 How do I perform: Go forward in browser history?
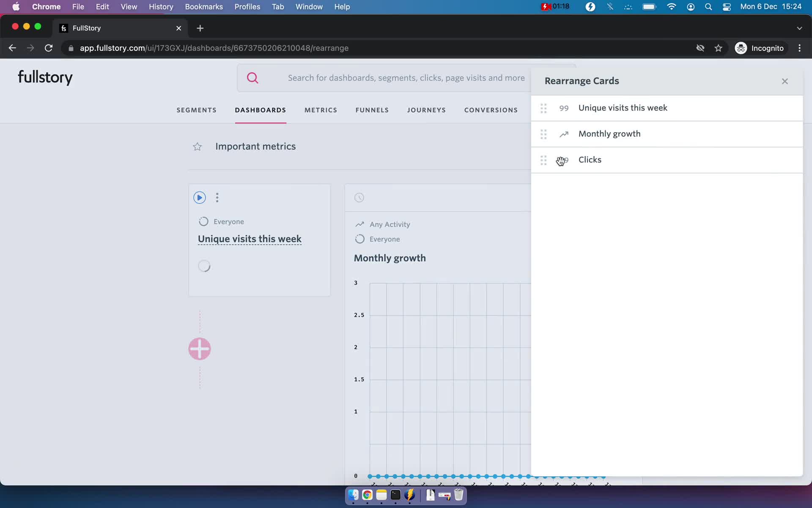point(30,48)
